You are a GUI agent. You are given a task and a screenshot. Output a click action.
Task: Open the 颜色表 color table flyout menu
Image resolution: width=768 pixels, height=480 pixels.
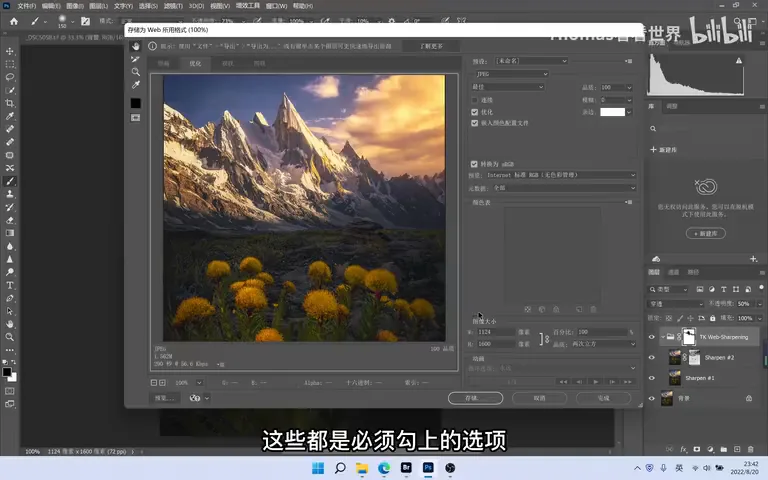(x=629, y=202)
